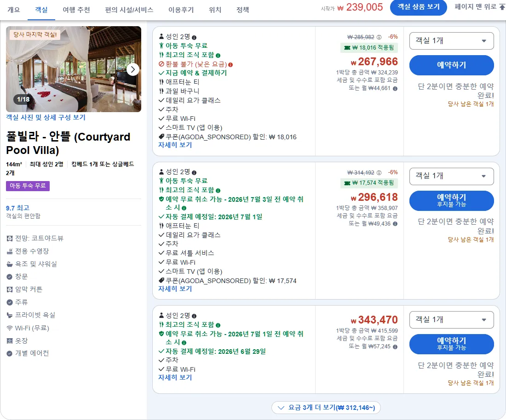Viewport: 506px width, 420px height.
Task: Open info icon next to 월 ₩57,245
Action: (x=395, y=347)
